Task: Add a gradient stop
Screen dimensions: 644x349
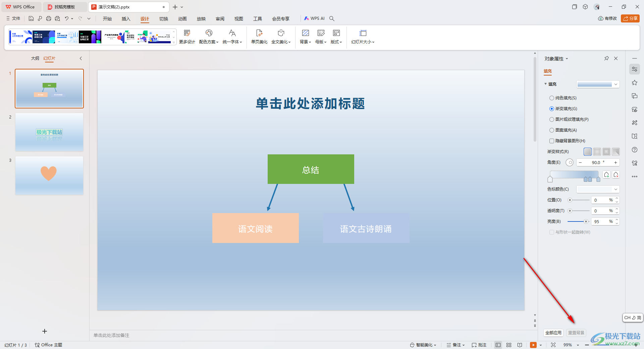Action: click(606, 174)
